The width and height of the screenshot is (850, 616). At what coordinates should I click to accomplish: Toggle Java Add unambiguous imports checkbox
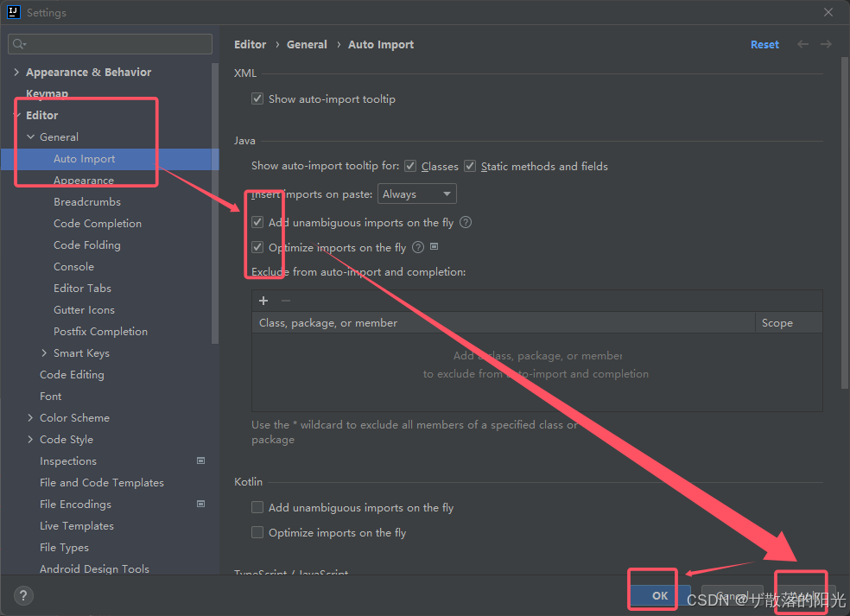(x=257, y=222)
